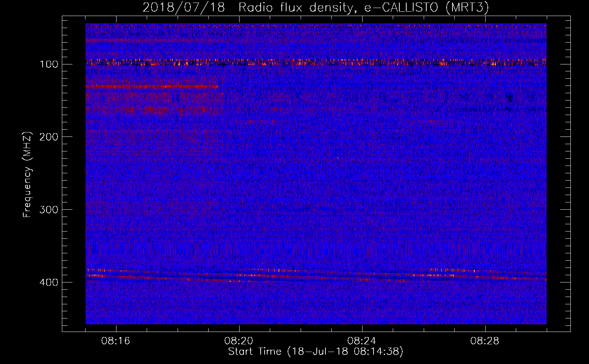Click the 100 frequency tick label
The height and width of the screenshot is (364, 589).
49,64
